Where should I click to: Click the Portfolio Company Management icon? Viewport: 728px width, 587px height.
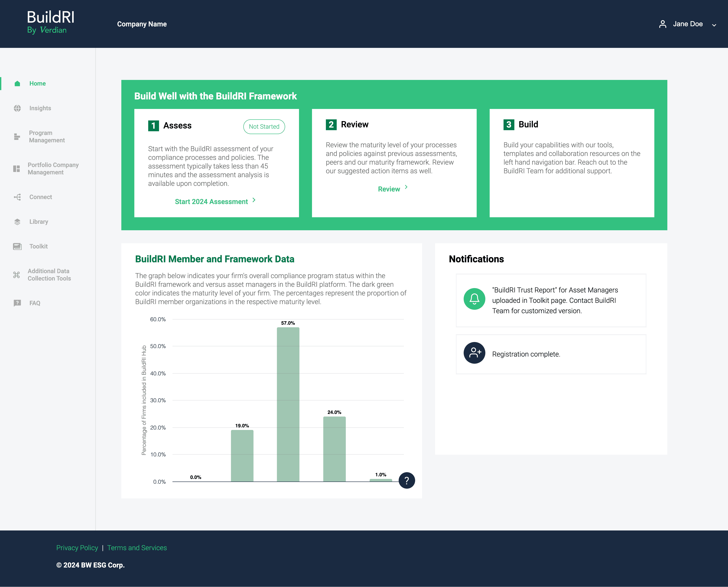point(16,169)
